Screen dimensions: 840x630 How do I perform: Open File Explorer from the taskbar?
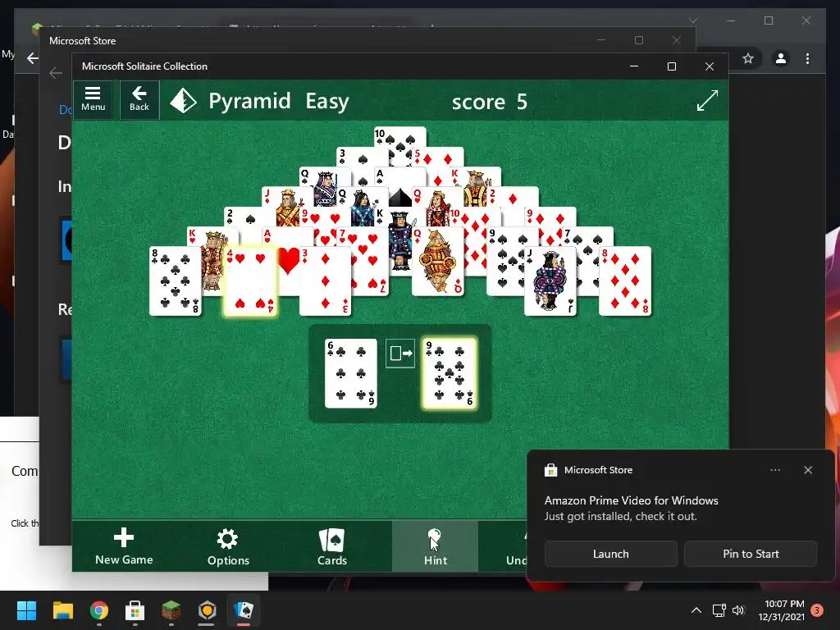tap(62, 610)
